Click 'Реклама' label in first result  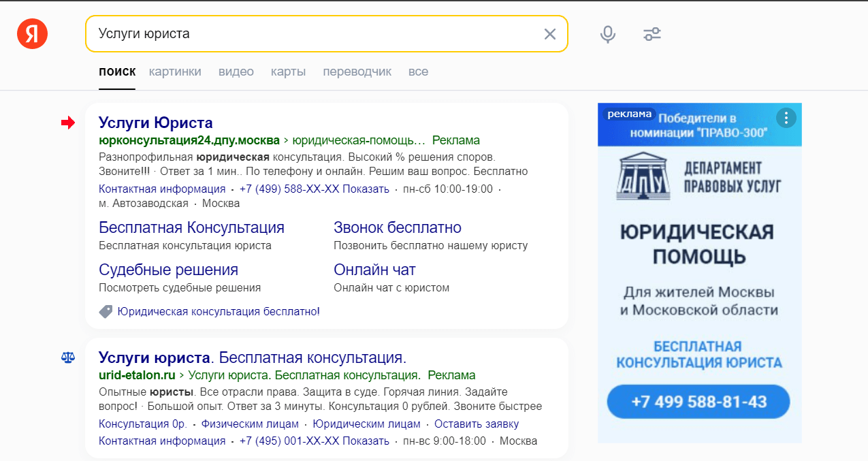(456, 140)
